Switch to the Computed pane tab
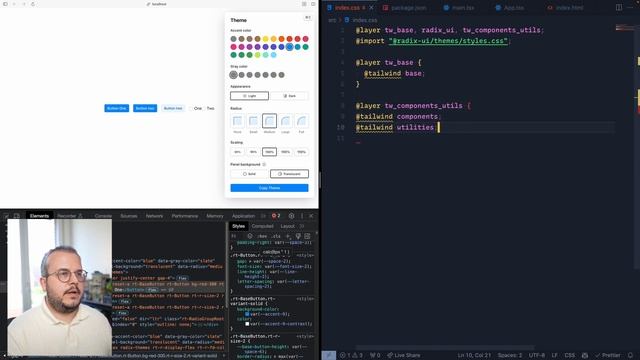The height and width of the screenshot is (360, 640). coord(262,226)
